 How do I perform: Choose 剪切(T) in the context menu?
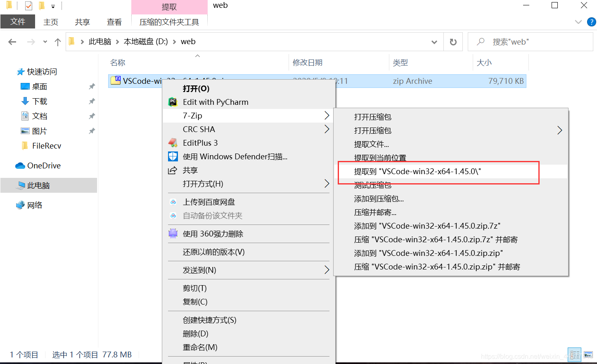(x=249, y=288)
